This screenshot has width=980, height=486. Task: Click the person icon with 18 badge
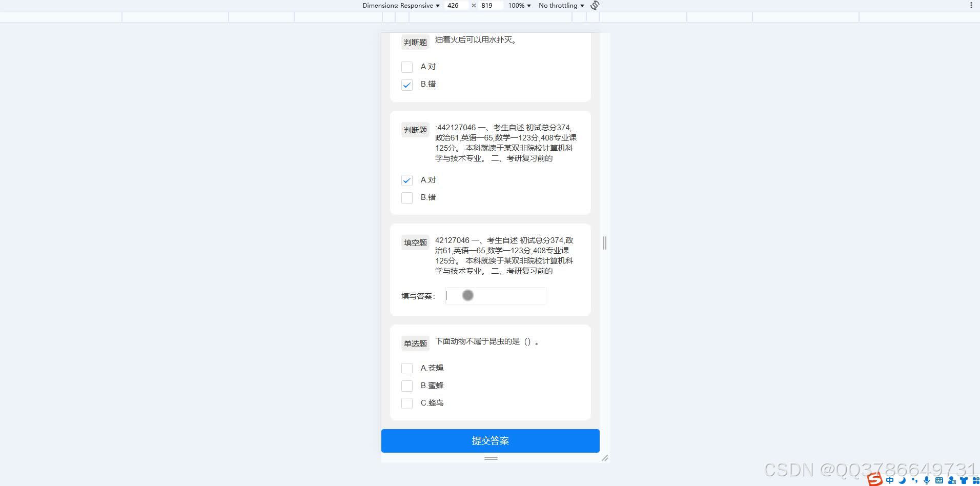point(952,480)
